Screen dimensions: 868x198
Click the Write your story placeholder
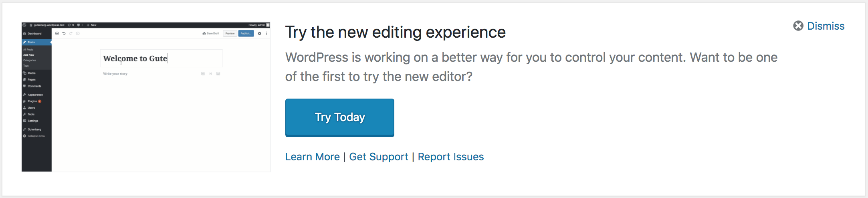pyautogui.click(x=115, y=74)
